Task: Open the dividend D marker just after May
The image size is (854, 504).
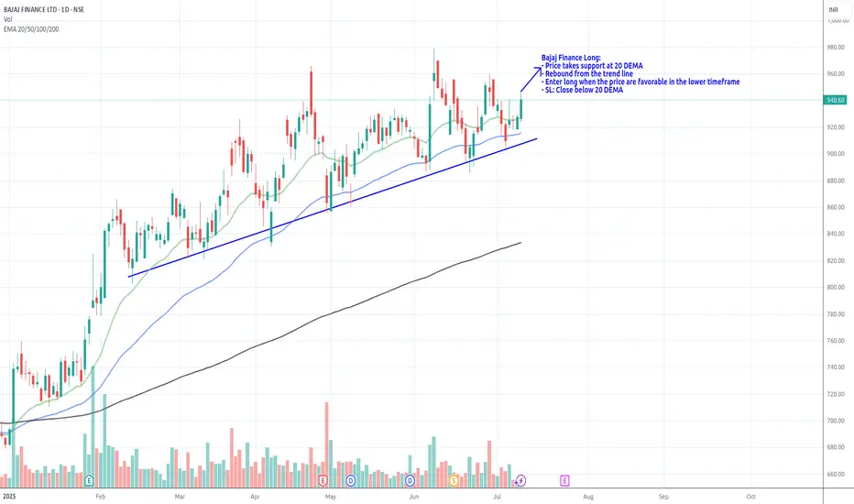Action: pos(351,480)
